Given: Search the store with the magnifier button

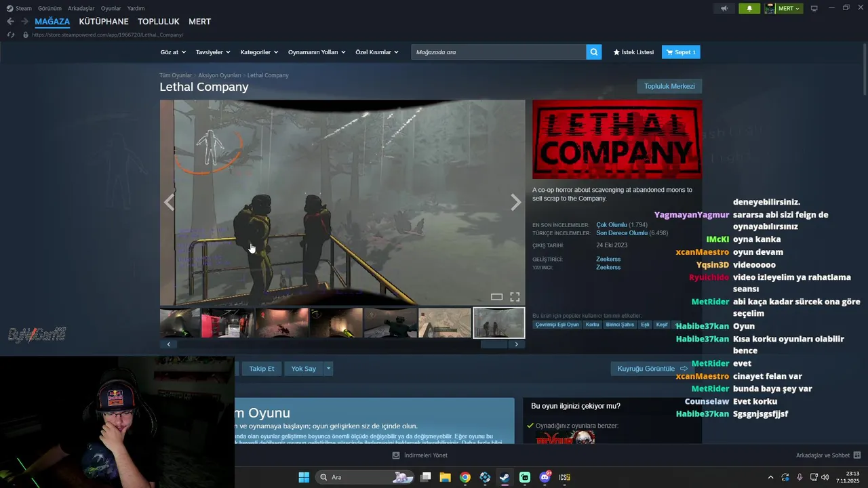Looking at the screenshot, I should 593,52.
